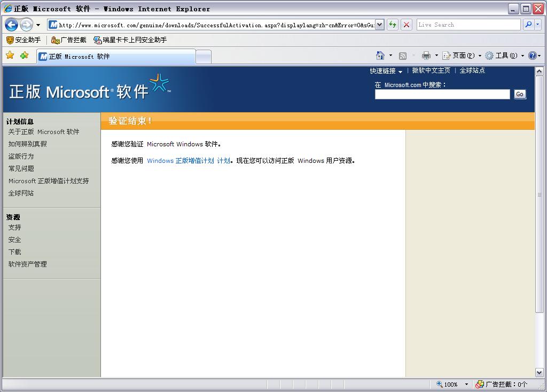Open the 盗版行为 sidebar link
The width and height of the screenshot is (547, 392).
(21, 156)
